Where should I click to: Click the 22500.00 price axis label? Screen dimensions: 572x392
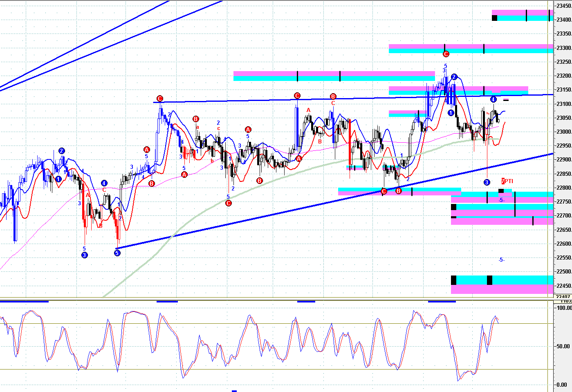(x=564, y=271)
